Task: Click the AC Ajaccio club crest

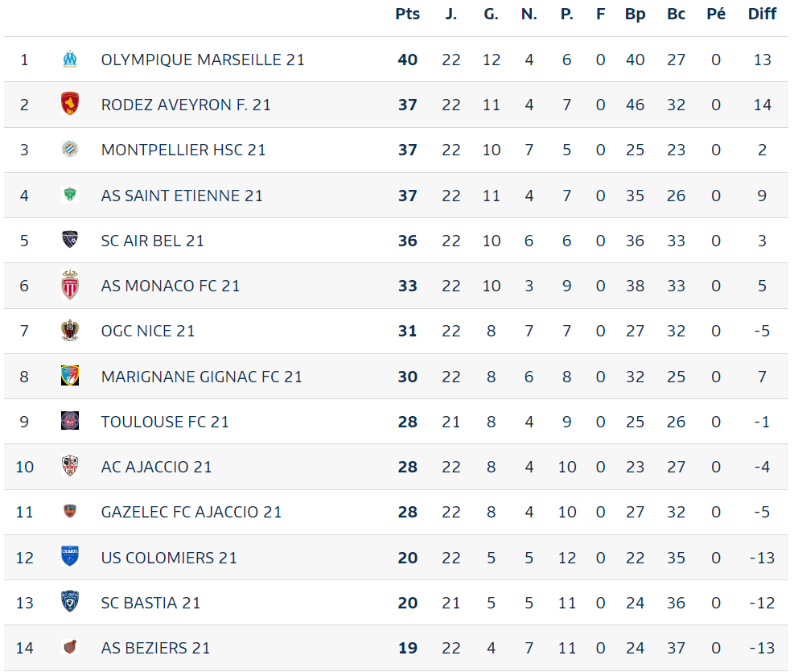Action: 70,466
